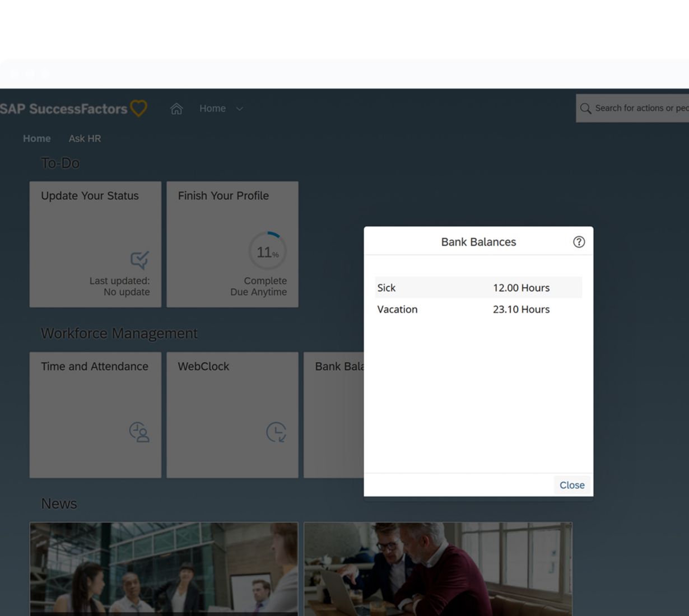
Task: Click the help question mark icon in Bank Balances
Action: point(579,242)
